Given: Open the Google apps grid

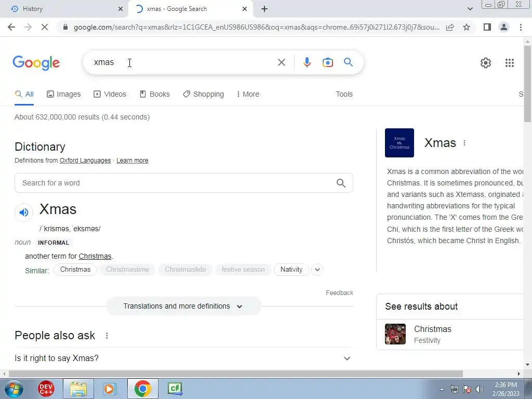Looking at the screenshot, I should click(x=509, y=63).
